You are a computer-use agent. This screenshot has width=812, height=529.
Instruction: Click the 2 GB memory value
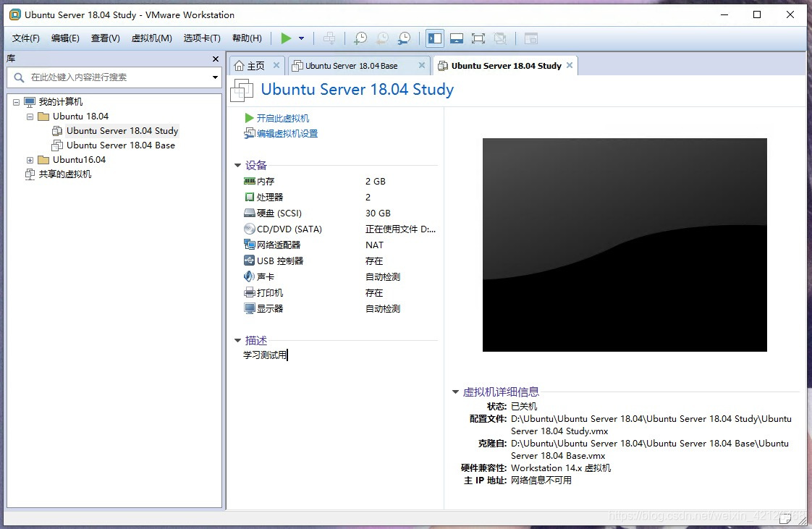click(376, 182)
